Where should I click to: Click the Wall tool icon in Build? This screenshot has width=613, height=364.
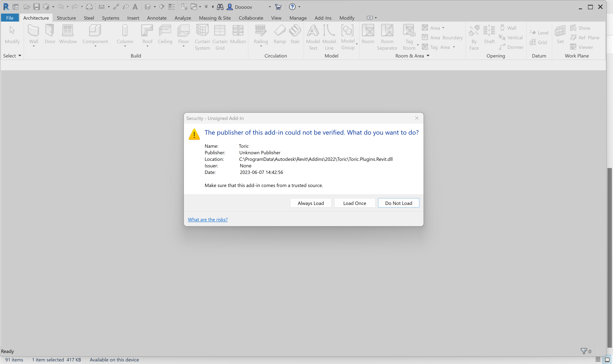click(34, 31)
